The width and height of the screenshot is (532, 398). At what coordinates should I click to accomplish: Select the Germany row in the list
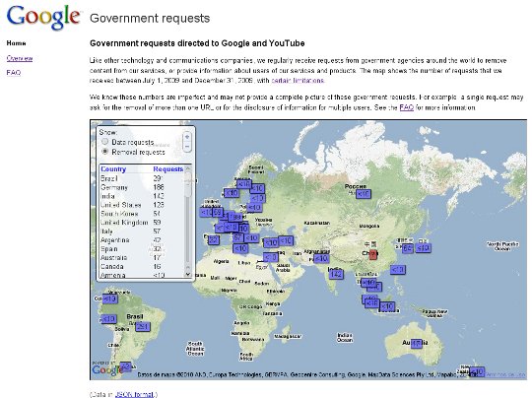[142, 187]
